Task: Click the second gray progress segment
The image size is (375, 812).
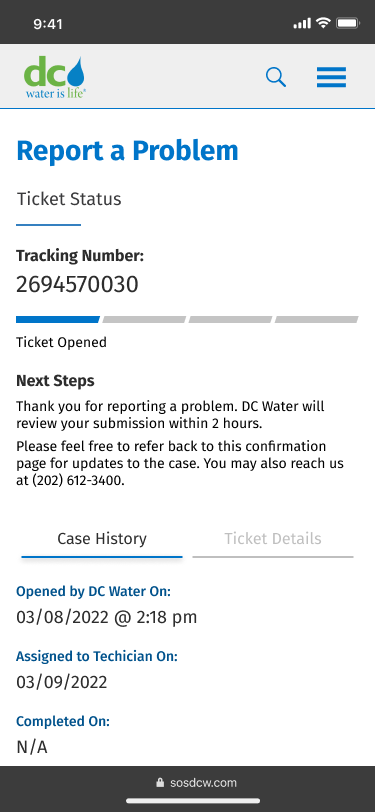Action: pos(230,320)
